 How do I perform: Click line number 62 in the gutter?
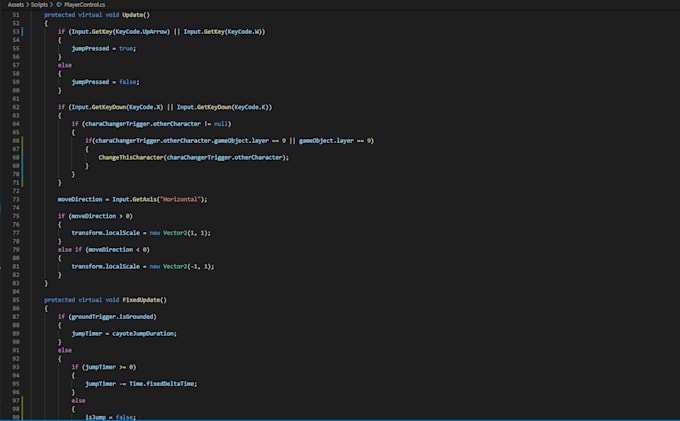coord(16,107)
